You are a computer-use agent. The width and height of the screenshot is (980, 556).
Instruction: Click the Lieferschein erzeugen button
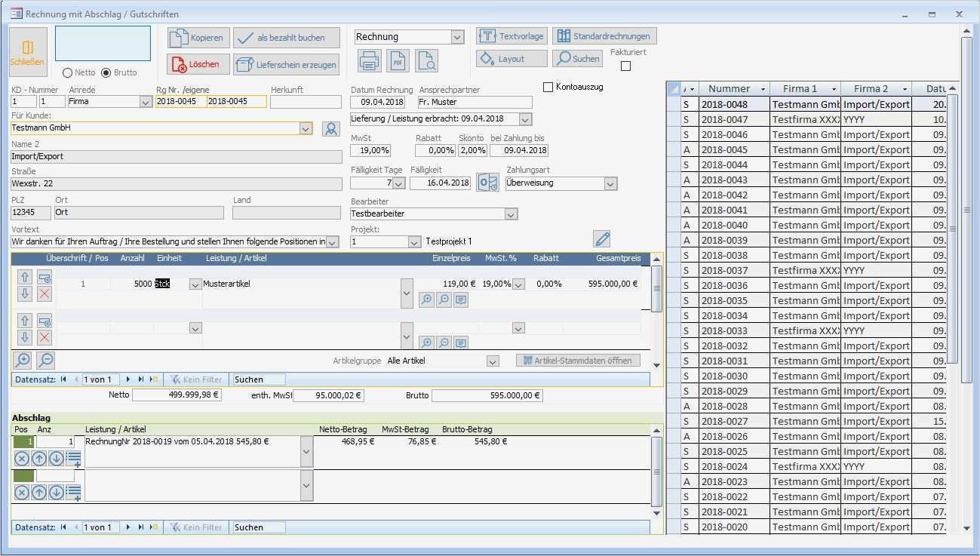pos(287,65)
